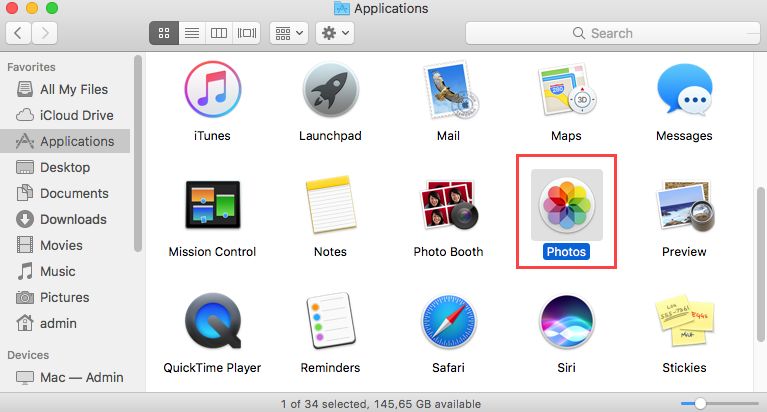Go back with the left arrow button
Viewport: 767px width, 412px height.
[18, 33]
